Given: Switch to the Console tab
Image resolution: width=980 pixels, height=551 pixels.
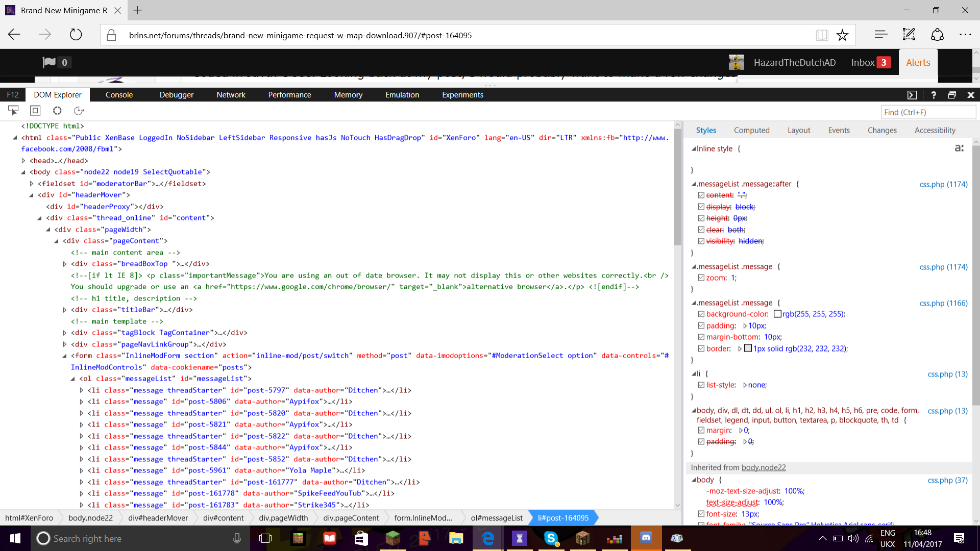Looking at the screenshot, I should coord(119,95).
